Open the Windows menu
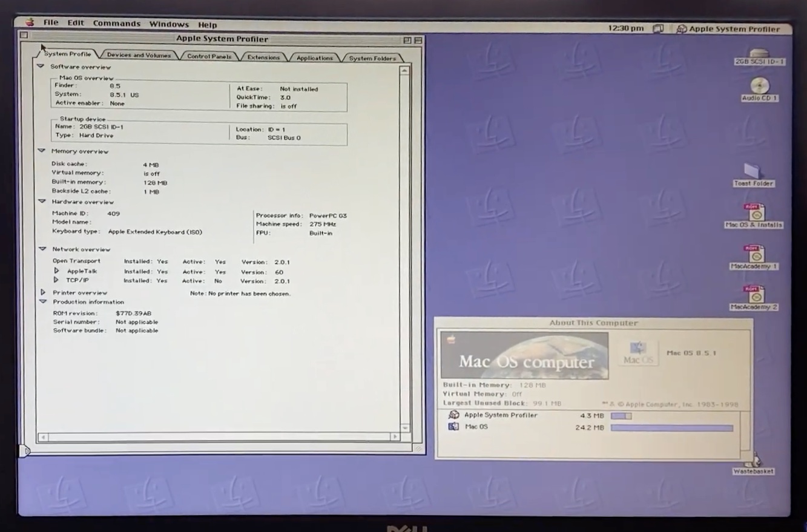This screenshot has height=532, width=807. tap(169, 24)
